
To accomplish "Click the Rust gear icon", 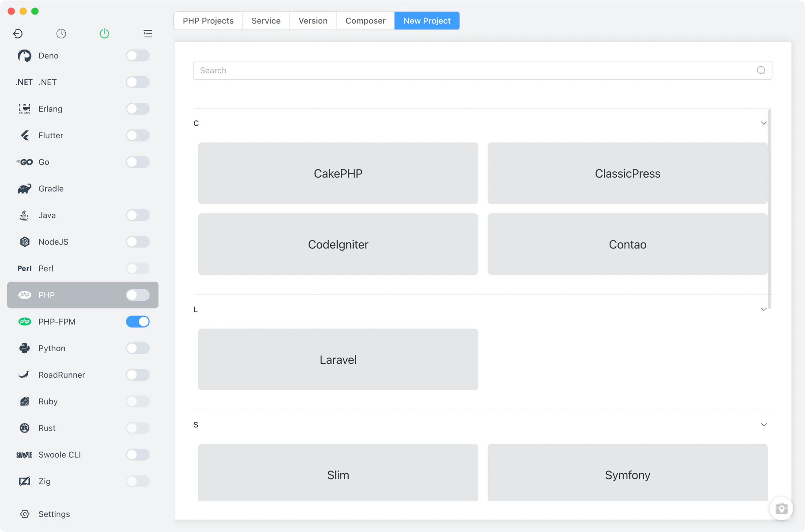I will click(24, 428).
